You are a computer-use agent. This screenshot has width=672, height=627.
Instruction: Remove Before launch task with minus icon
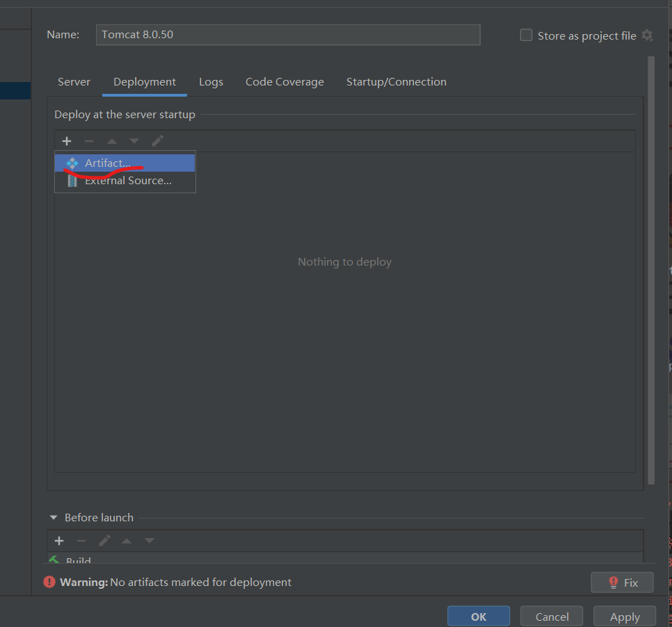tap(81, 541)
